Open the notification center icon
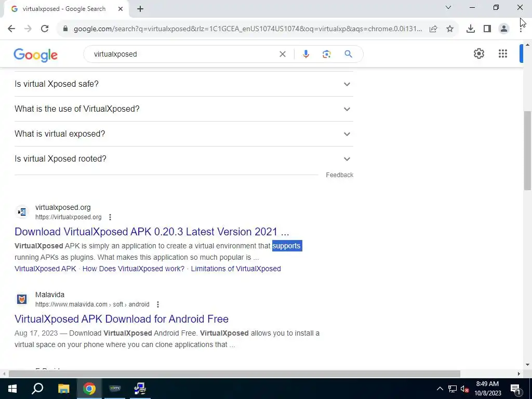The image size is (532, 399). 515,389
